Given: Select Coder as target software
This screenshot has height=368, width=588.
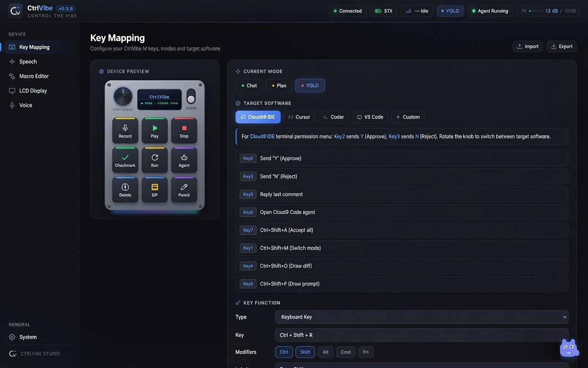Looking at the screenshot, I should pyautogui.click(x=334, y=117).
